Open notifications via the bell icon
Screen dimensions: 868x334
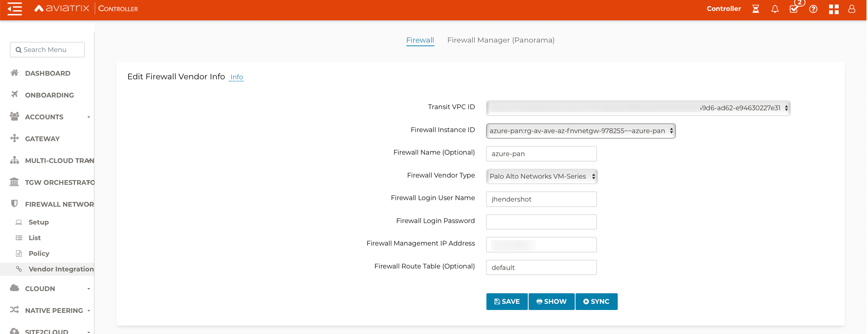point(774,9)
